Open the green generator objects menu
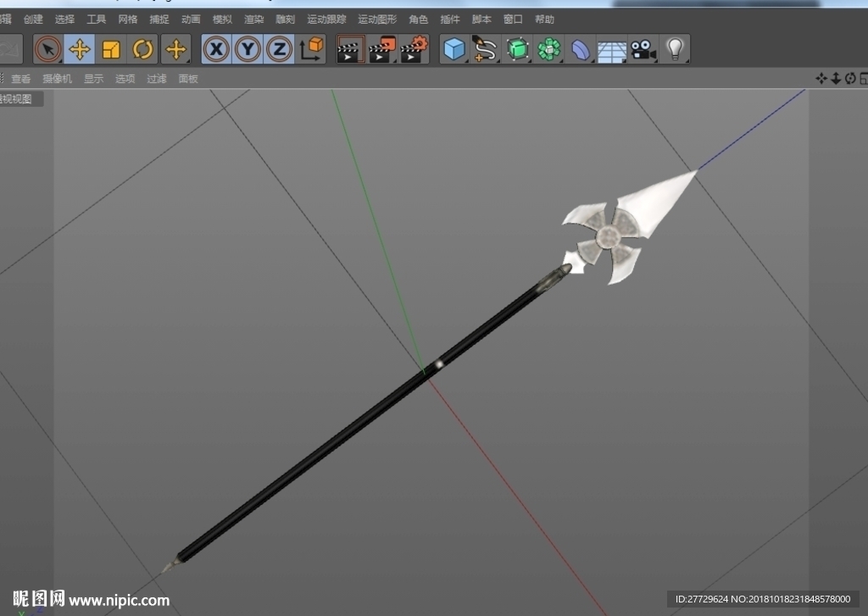This screenshot has width=868, height=616. 518,49
